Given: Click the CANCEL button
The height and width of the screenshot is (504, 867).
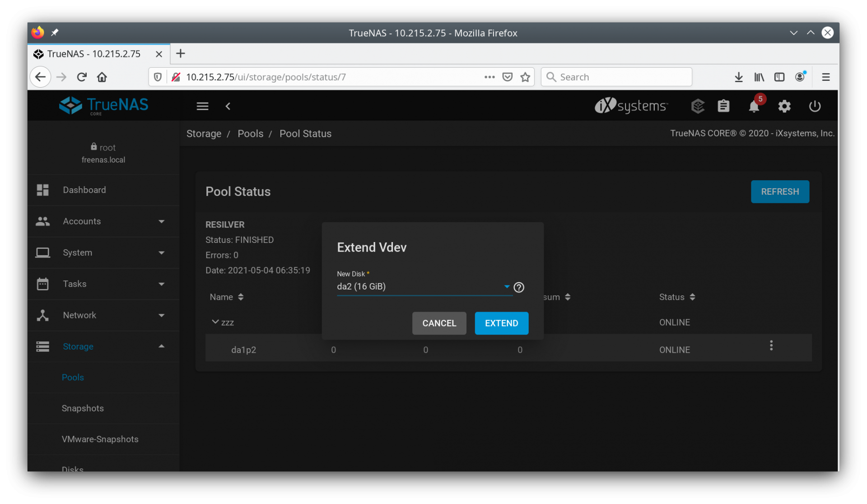Looking at the screenshot, I should (439, 323).
